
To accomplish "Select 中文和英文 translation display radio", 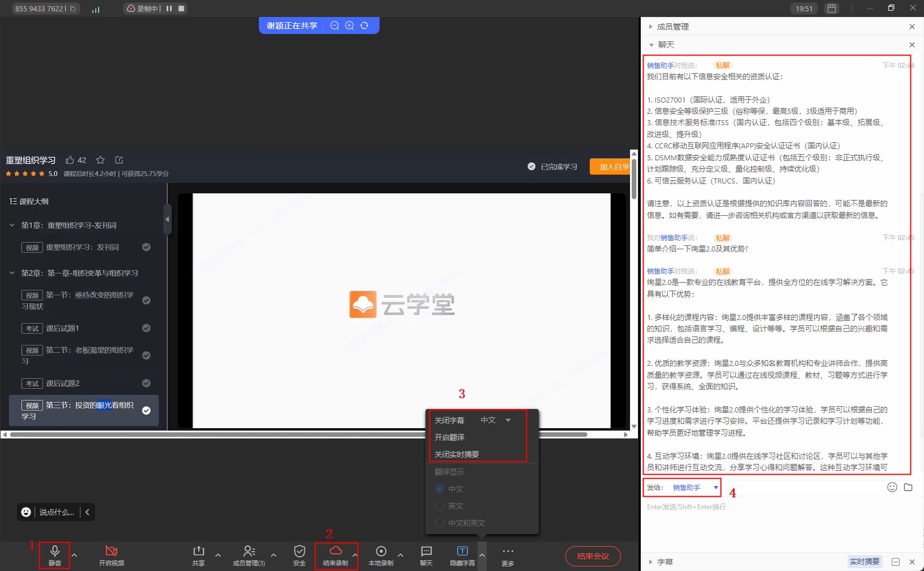I will [439, 523].
